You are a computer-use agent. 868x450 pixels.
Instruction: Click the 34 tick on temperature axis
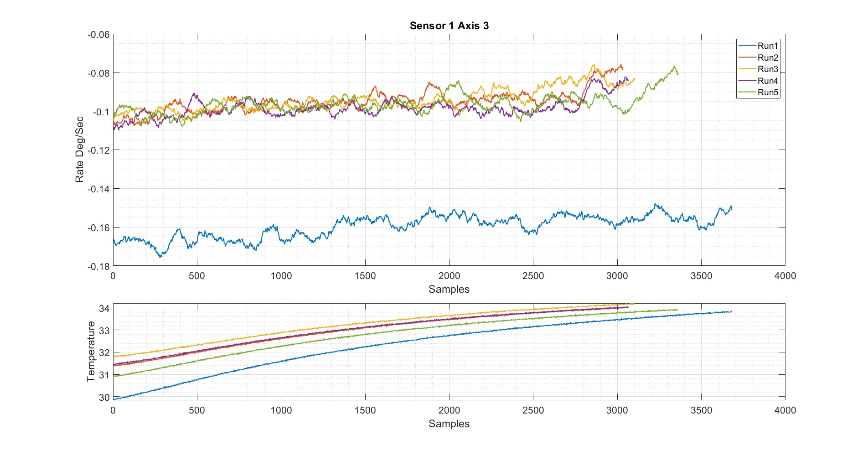click(x=104, y=309)
